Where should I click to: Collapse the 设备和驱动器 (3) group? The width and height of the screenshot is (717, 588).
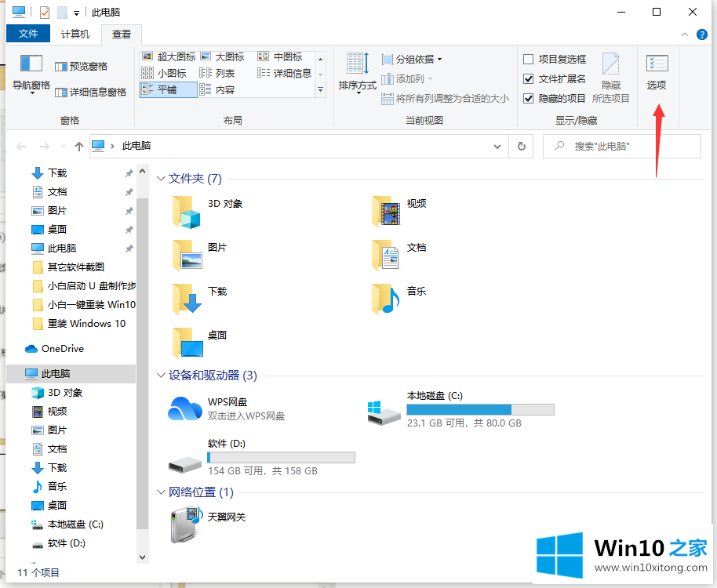coord(161,376)
